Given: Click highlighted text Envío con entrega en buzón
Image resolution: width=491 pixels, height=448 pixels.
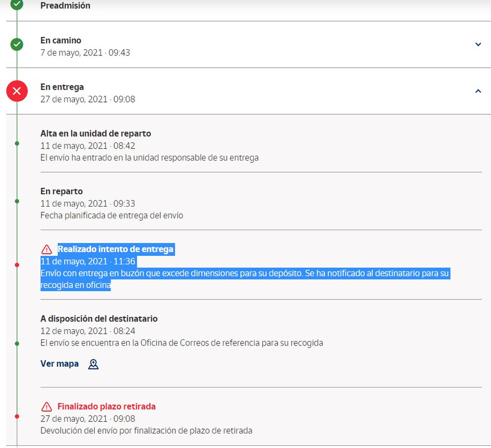Looking at the screenshot, I should [x=244, y=279].
